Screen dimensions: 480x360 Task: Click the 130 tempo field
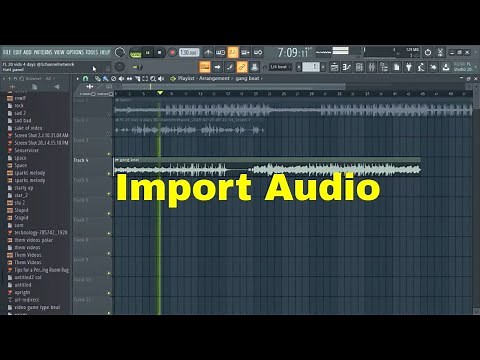pyautogui.click(x=189, y=52)
